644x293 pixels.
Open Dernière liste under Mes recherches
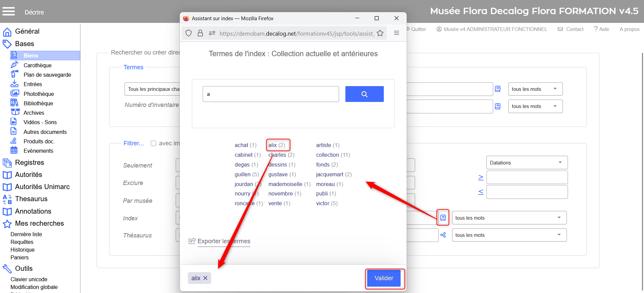coord(26,234)
